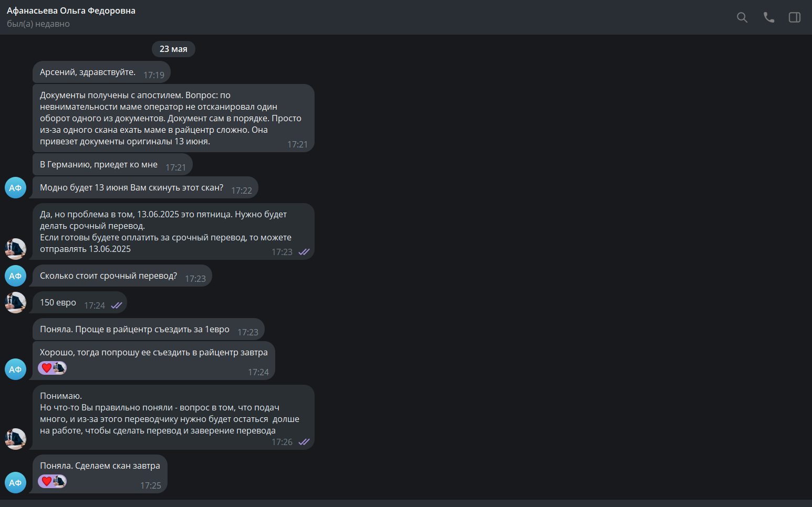Click the 150 евро message bubble
The width and height of the screenshot is (812, 507).
[58, 303]
